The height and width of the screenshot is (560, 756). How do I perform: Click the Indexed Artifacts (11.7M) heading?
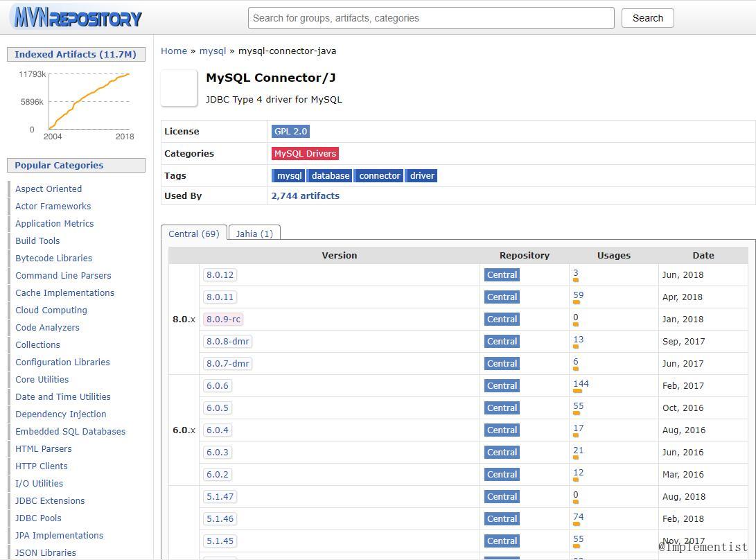[76, 55]
